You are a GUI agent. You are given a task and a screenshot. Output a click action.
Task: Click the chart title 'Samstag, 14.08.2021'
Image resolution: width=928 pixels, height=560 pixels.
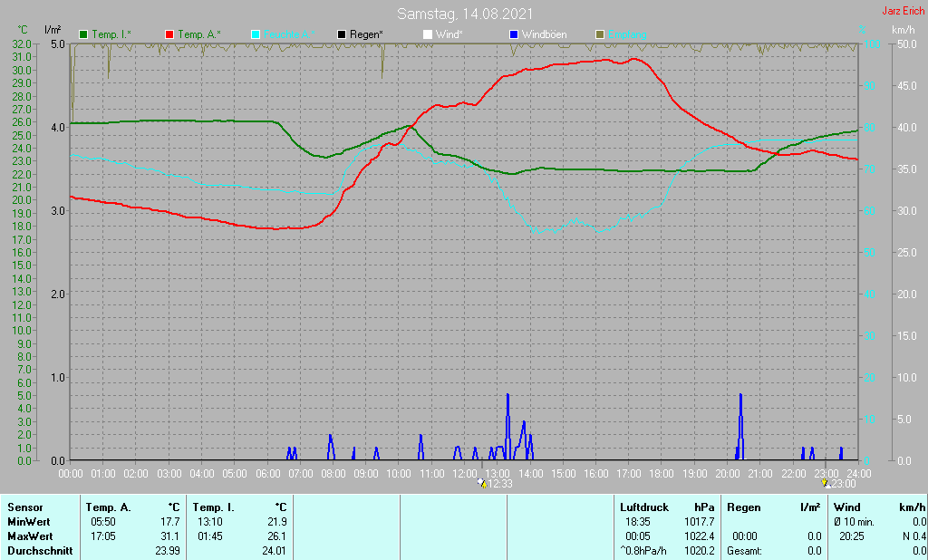(465, 14)
